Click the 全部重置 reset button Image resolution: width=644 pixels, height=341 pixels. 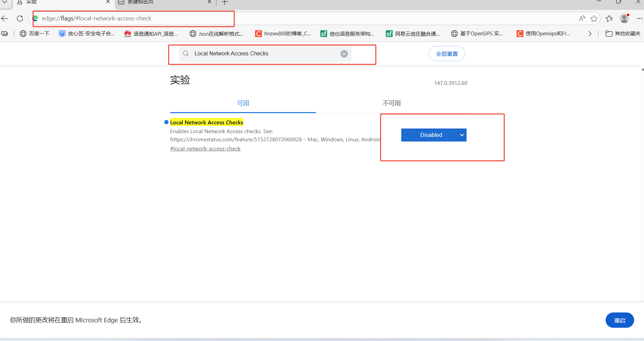[x=447, y=54]
